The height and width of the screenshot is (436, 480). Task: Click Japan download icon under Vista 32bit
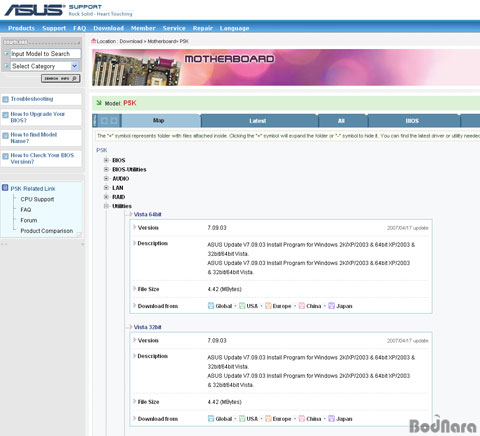pos(331,418)
